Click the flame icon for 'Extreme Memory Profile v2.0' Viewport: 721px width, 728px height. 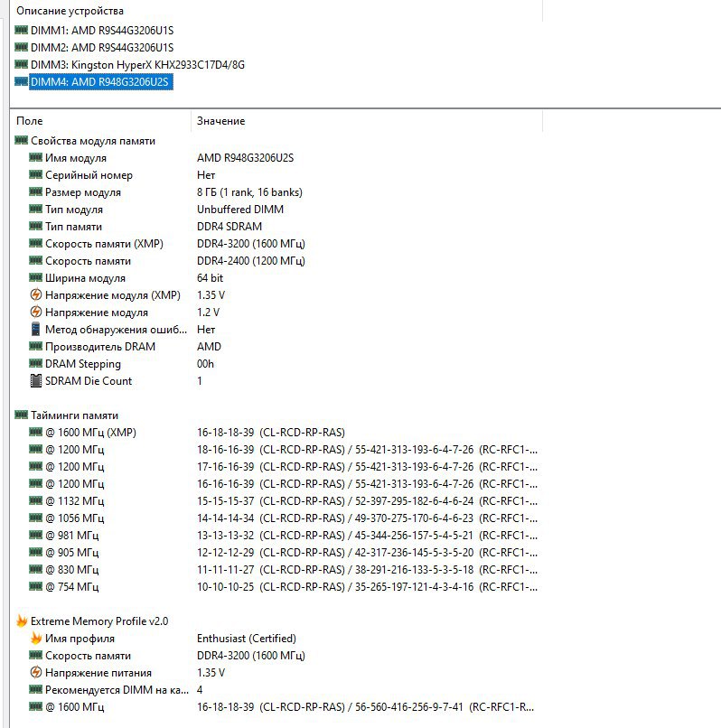(x=22, y=621)
